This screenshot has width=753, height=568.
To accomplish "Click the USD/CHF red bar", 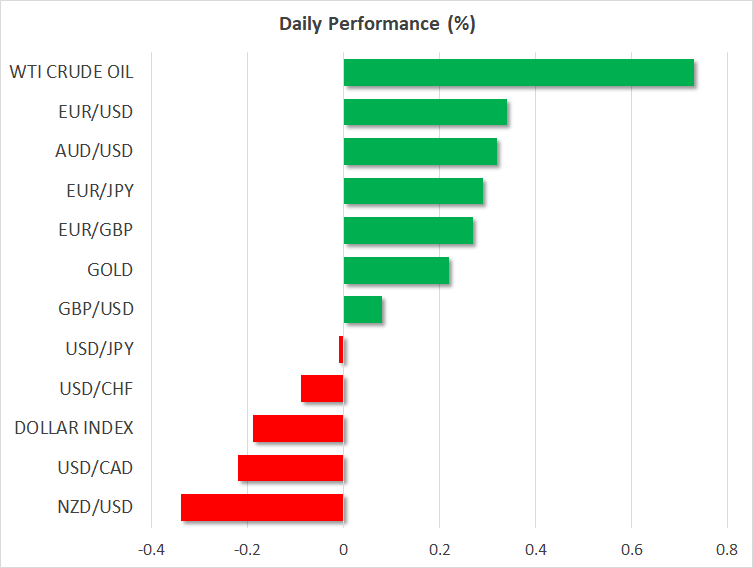I will 322,389.
